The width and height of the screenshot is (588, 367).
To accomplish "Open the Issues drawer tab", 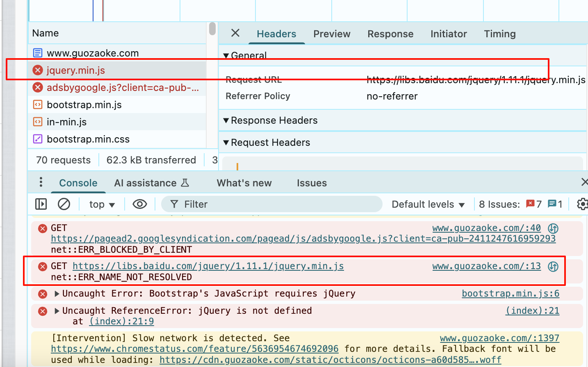I will pos(312,183).
